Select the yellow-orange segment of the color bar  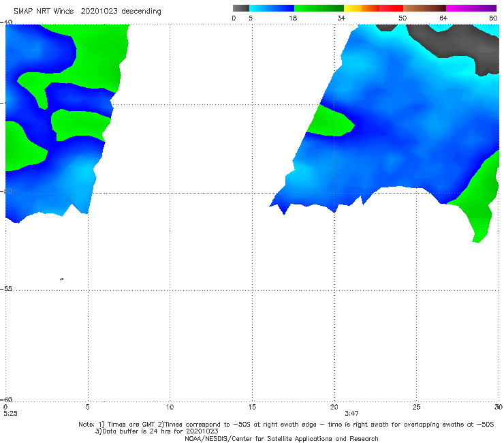coord(361,8)
